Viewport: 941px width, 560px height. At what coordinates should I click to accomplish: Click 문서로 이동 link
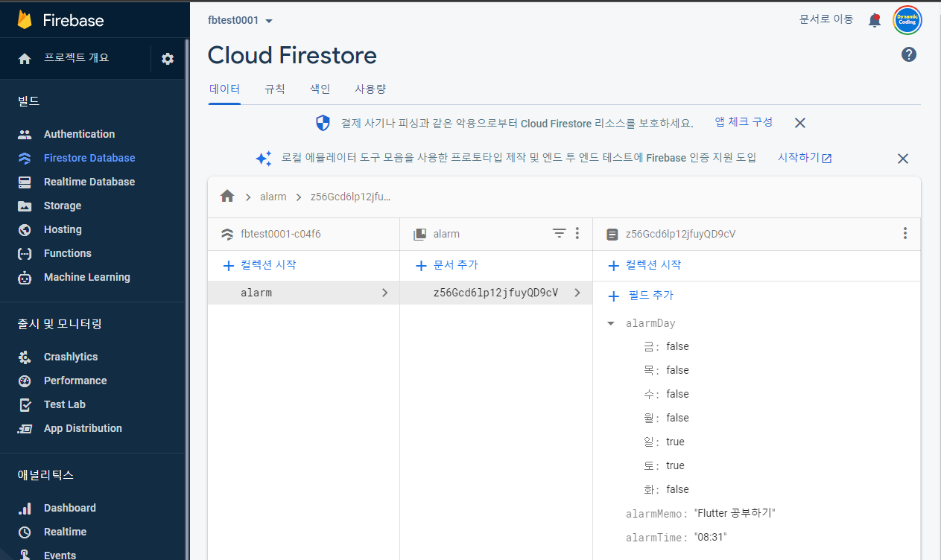tap(826, 20)
